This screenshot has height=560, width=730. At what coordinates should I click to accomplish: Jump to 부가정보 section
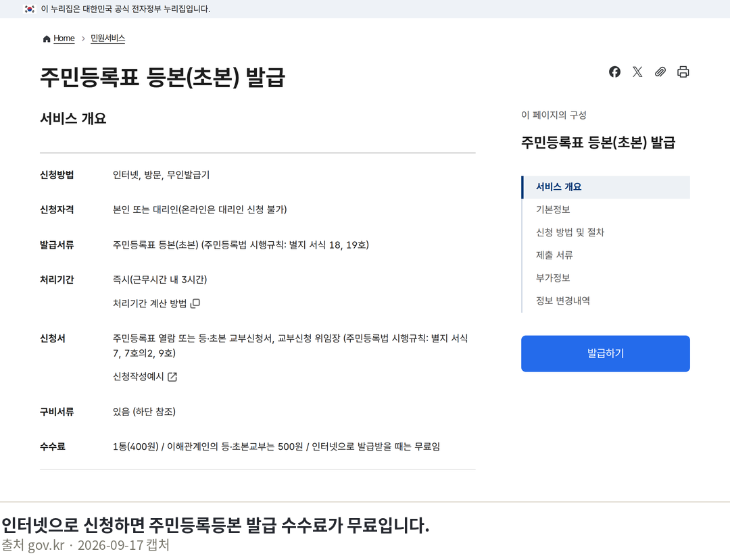tap(553, 278)
